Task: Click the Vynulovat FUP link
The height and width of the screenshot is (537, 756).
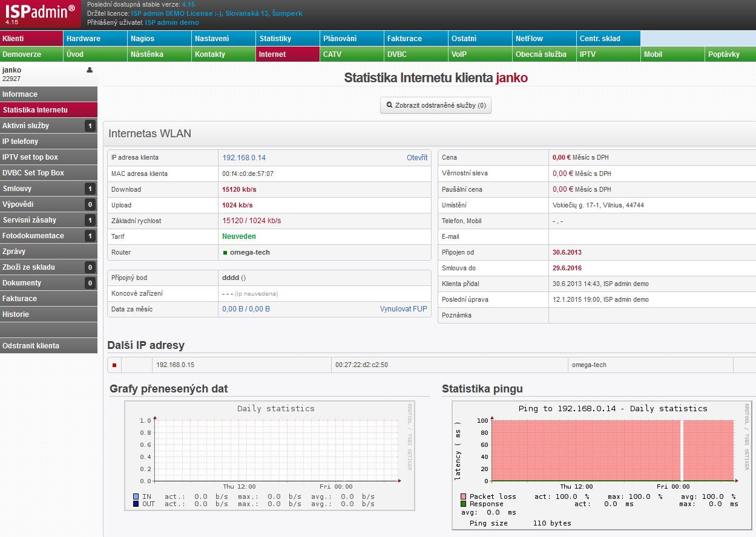Action: coord(404,309)
